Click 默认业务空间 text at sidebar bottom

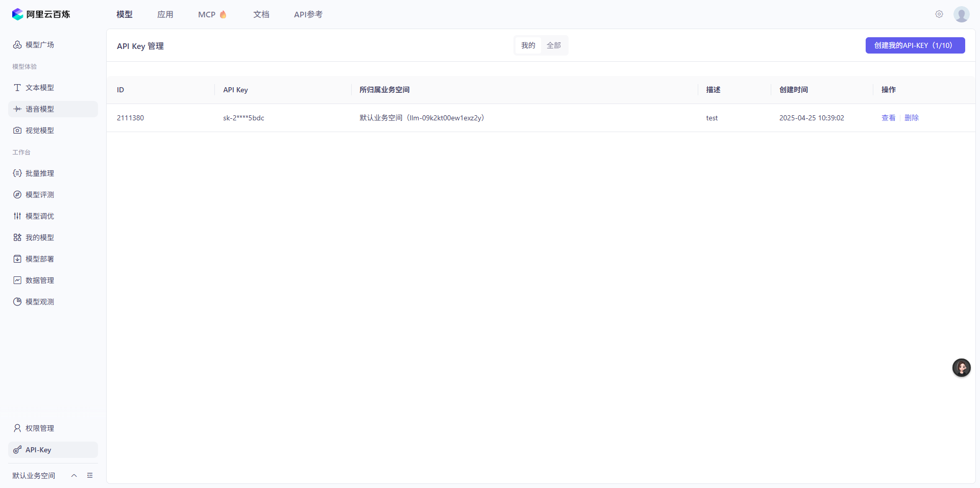pyautogui.click(x=34, y=475)
